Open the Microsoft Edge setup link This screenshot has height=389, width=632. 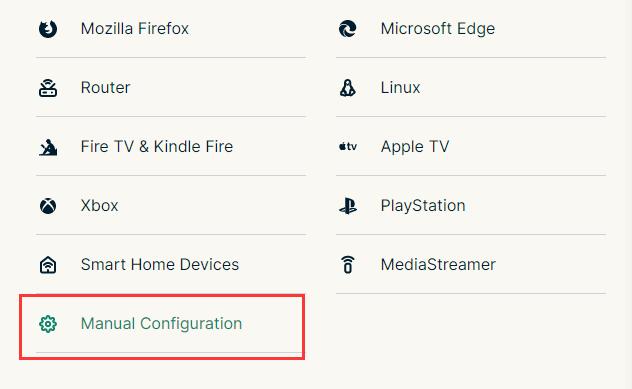[x=438, y=29]
